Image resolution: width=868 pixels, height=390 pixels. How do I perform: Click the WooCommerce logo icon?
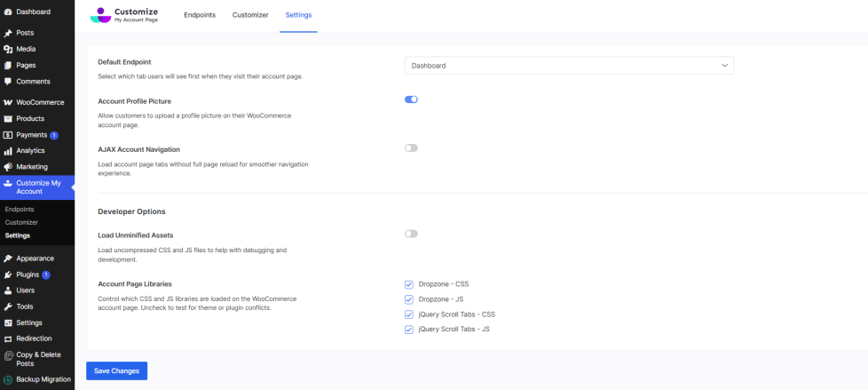[x=8, y=102]
